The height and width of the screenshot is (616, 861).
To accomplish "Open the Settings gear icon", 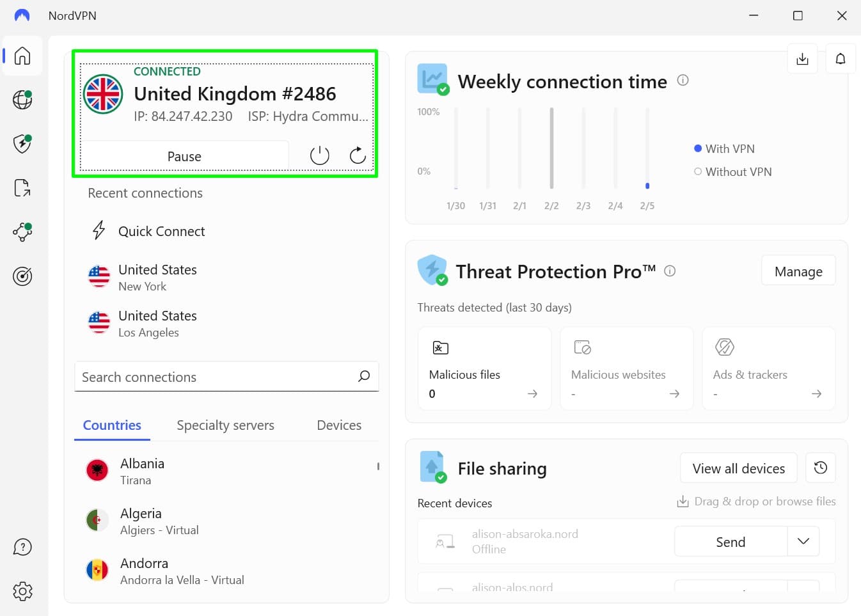I will pos(22,591).
